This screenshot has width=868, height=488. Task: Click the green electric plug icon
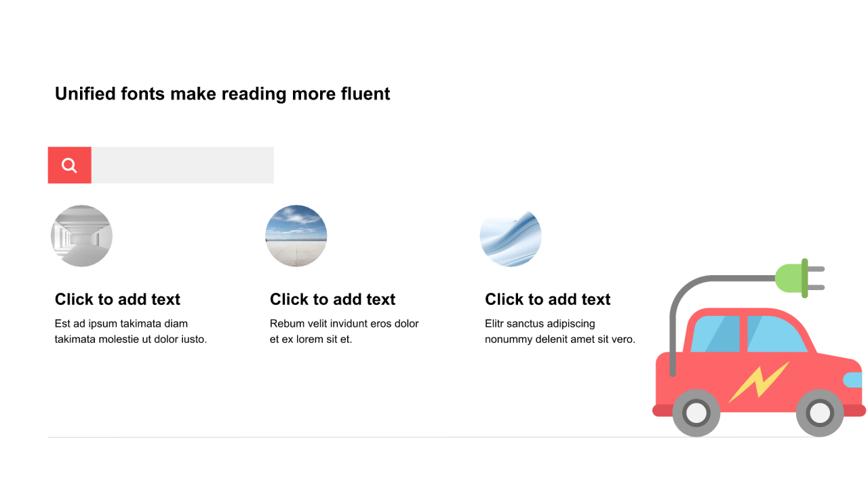[x=800, y=278]
